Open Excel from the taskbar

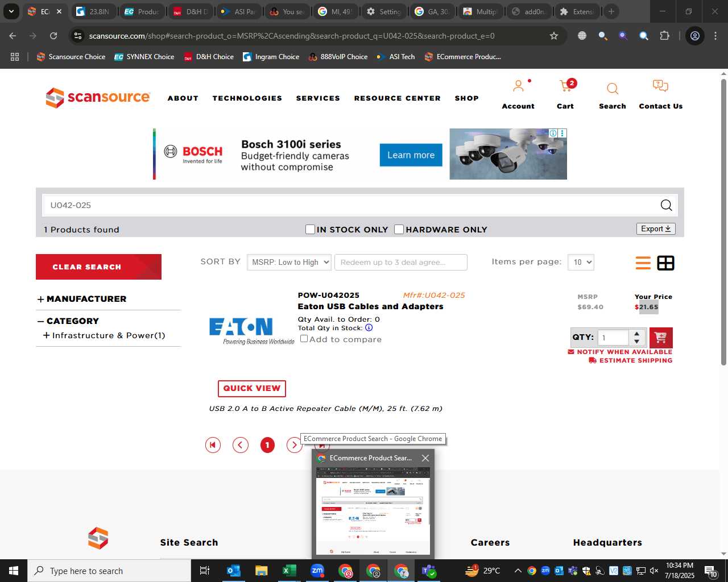[x=289, y=571]
